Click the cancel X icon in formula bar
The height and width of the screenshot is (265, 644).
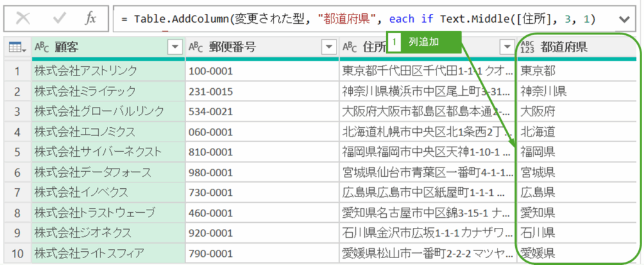point(23,20)
